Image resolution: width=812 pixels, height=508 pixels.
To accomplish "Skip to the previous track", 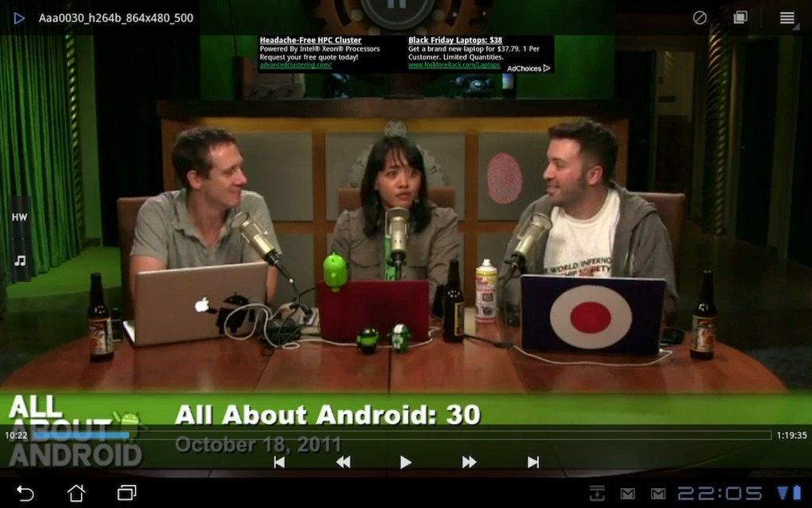I will point(279,462).
